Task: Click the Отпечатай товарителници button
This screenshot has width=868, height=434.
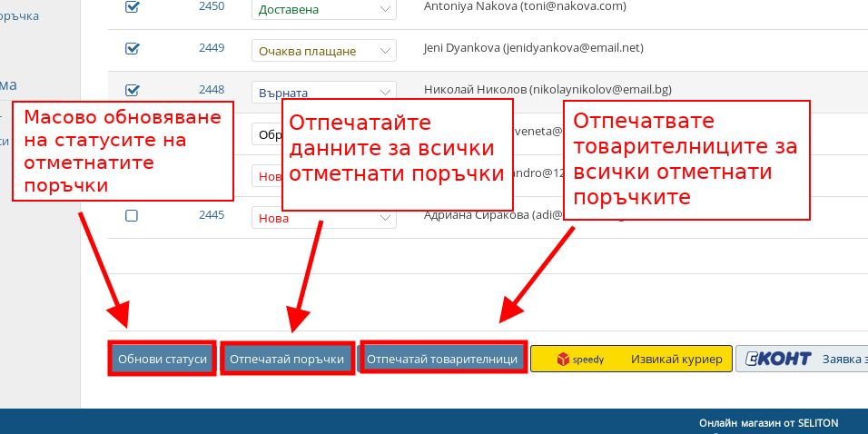Action: coord(442,359)
